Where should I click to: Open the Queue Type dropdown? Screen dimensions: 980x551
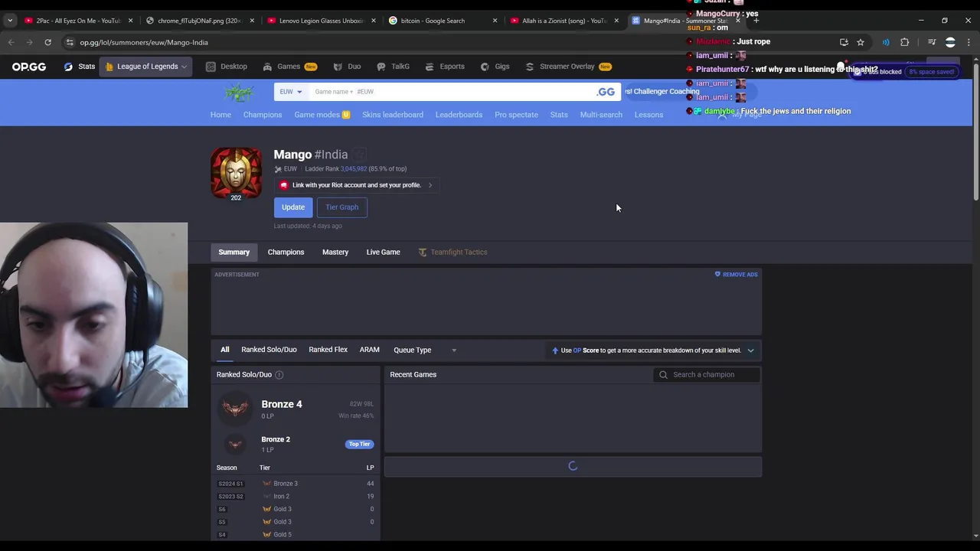pos(425,350)
